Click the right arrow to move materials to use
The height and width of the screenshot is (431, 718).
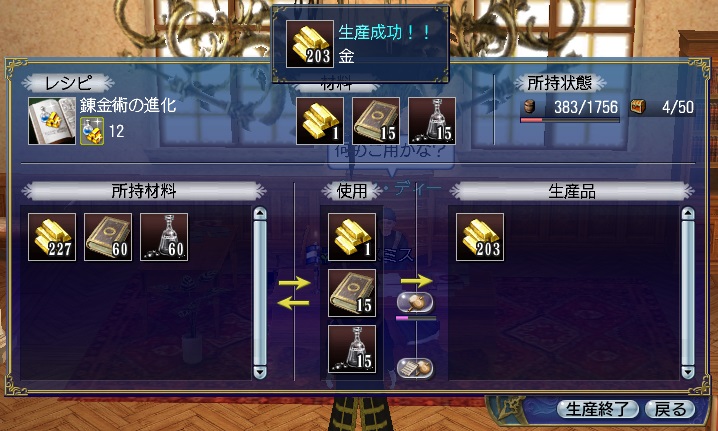294,283
